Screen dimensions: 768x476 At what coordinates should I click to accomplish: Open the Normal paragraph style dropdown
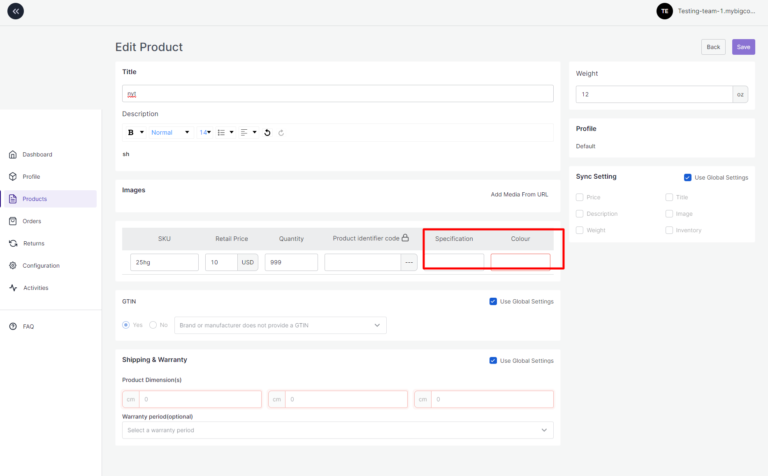(170, 132)
